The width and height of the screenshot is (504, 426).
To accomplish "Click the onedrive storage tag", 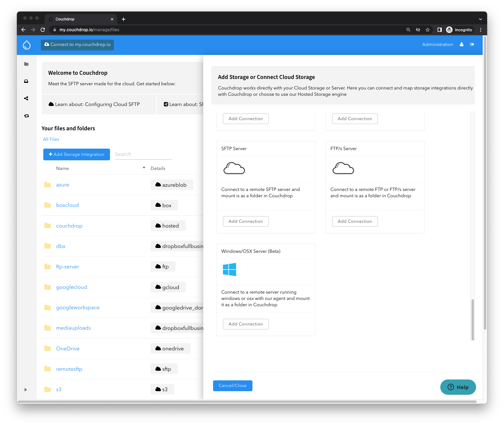I will pyautogui.click(x=170, y=349).
